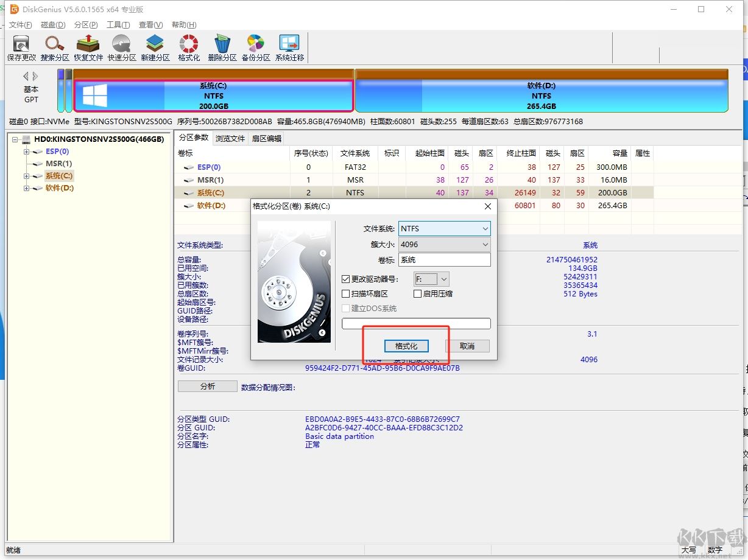This screenshot has width=748, height=560.
Task: Tick the 启用压缩 checkbox
Action: pyautogui.click(x=417, y=294)
